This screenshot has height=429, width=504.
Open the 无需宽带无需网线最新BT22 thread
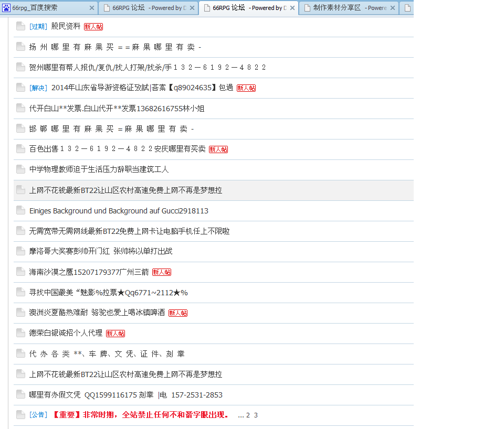click(130, 231)
